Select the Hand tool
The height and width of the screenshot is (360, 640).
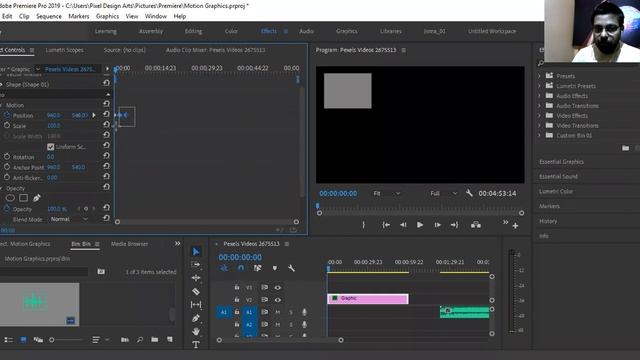tap(196, 331)
